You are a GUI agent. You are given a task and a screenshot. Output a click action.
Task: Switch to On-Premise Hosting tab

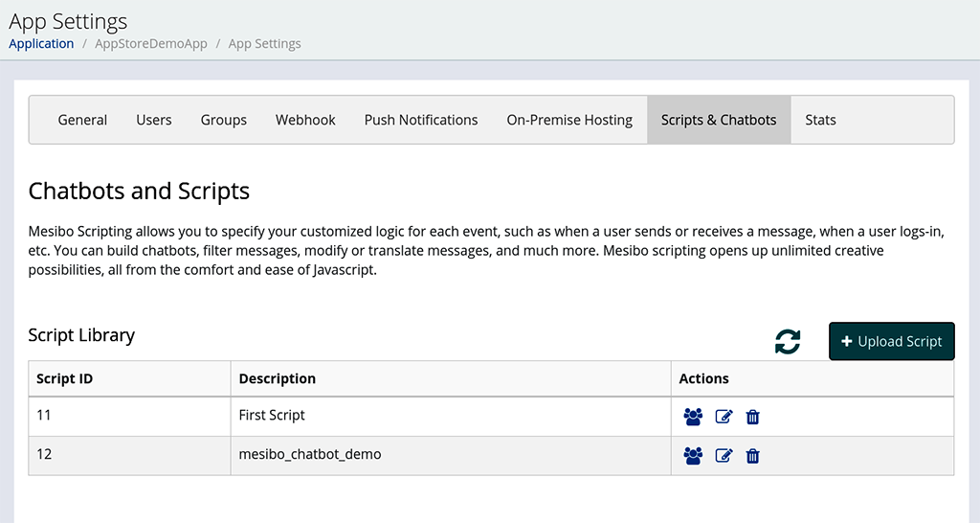tap(569, 120)
